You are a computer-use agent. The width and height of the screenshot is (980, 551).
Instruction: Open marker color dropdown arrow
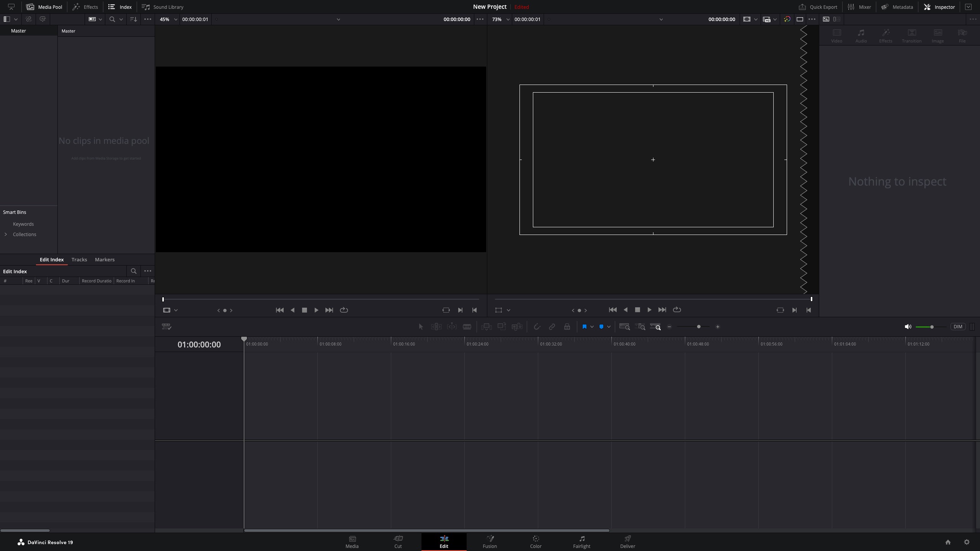pos(609,327)
